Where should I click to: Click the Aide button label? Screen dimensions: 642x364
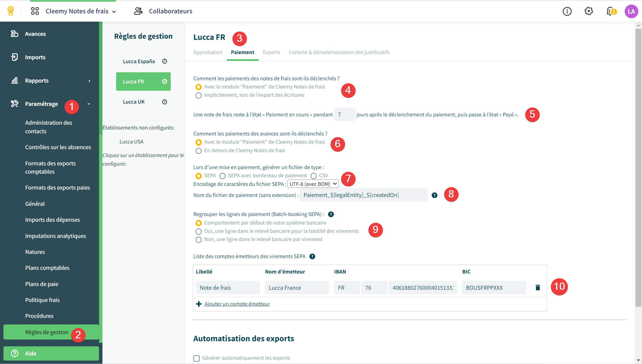click(x=31, y=353)
